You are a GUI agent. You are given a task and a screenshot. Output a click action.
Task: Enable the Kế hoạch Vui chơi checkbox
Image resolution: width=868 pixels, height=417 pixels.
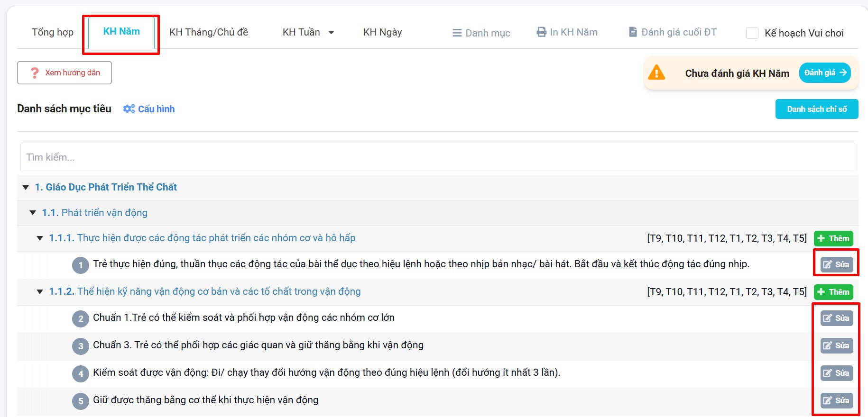click(752, 33)
